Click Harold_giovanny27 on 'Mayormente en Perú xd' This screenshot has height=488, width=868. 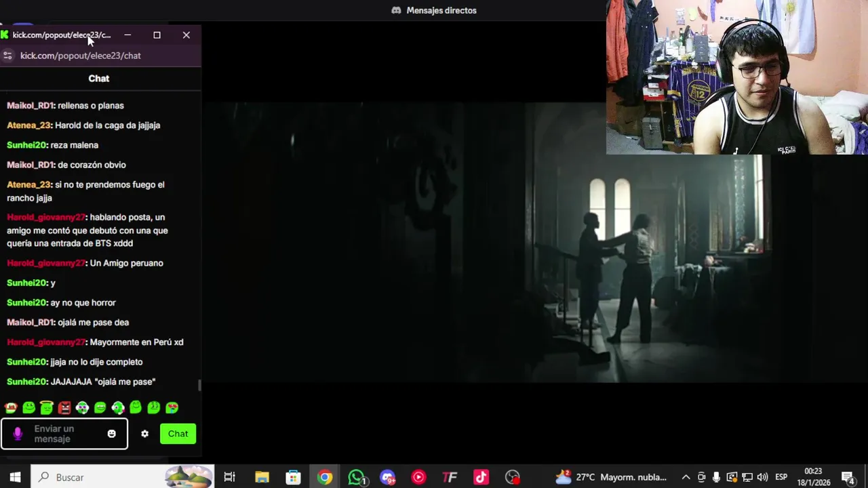click(x=46, y=342)
